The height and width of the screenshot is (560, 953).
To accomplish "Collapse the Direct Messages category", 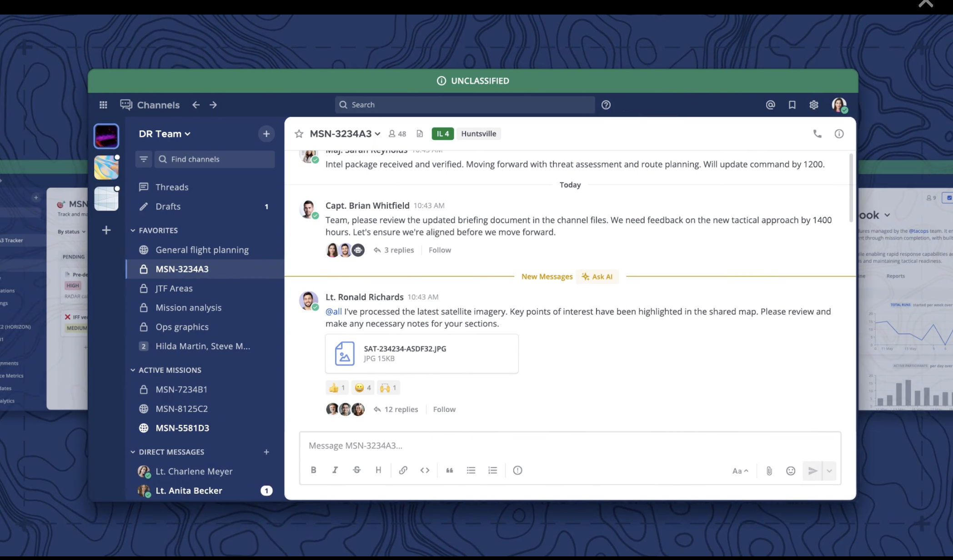I will coord(167,452).
